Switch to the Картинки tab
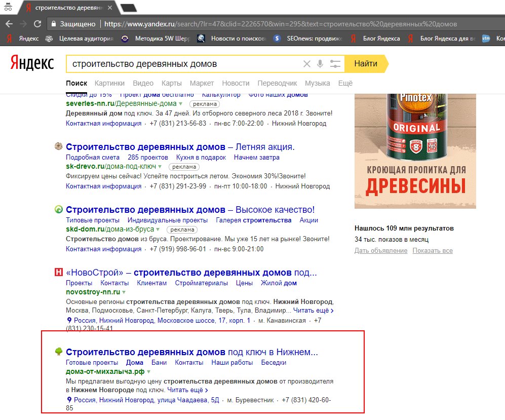Viewport: 505px width, 420px height. (x=109, y=83)
